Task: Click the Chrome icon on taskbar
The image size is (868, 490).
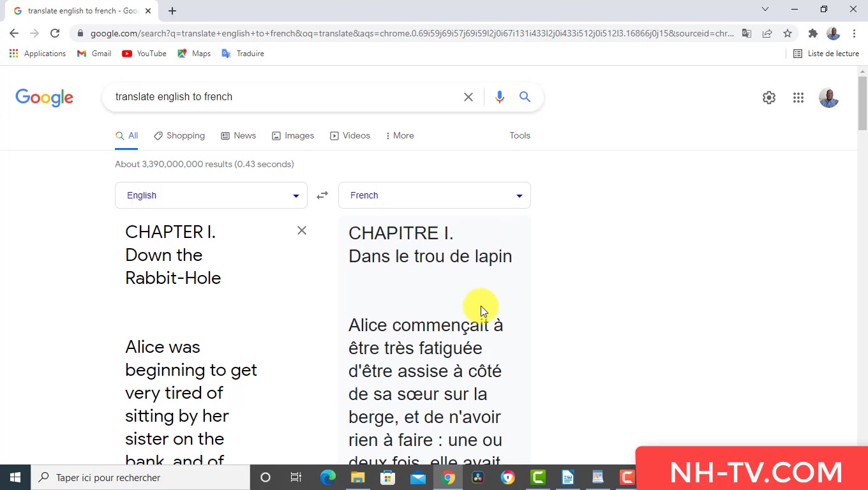Action: tap(448, 477)
